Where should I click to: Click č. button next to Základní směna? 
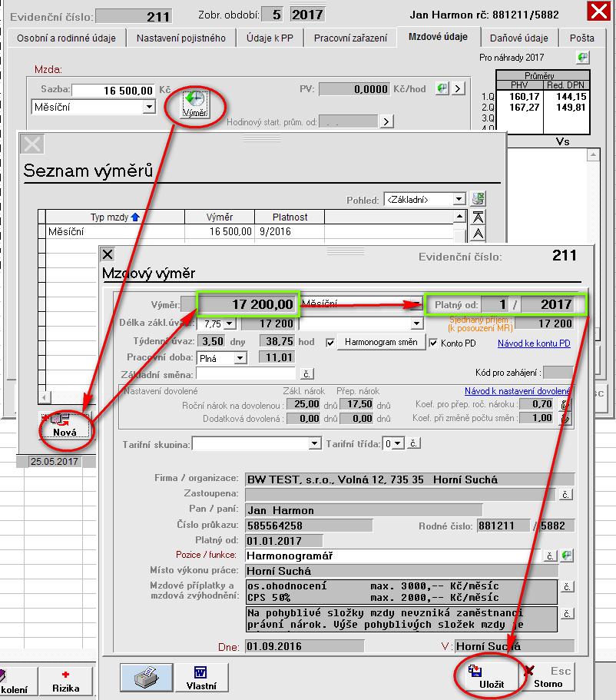point(306,373)
